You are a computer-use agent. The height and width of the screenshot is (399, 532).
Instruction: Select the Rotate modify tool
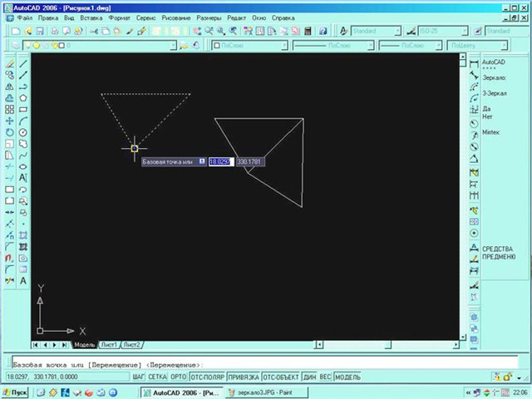(x=8, y=131)
